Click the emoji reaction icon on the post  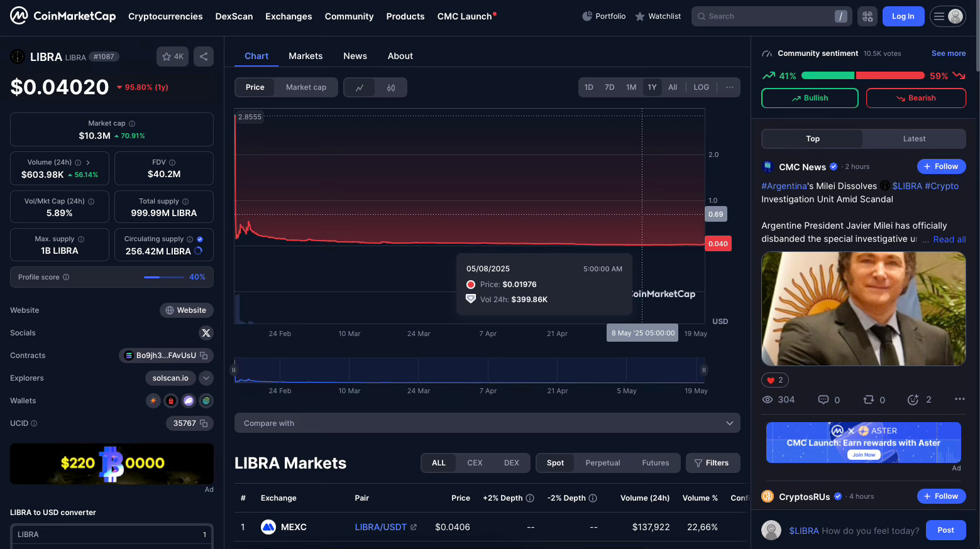pos(913,400)
